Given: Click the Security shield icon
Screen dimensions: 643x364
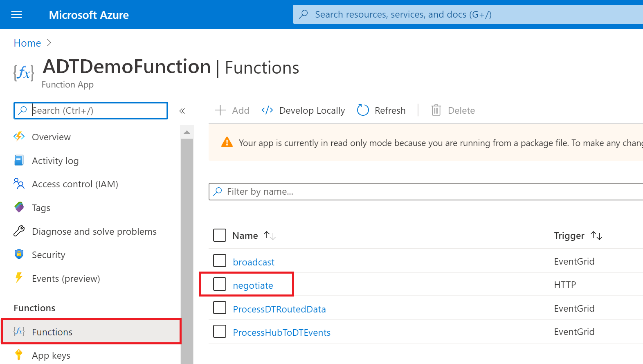Looking at the screenshot, I should coord(19,254).
